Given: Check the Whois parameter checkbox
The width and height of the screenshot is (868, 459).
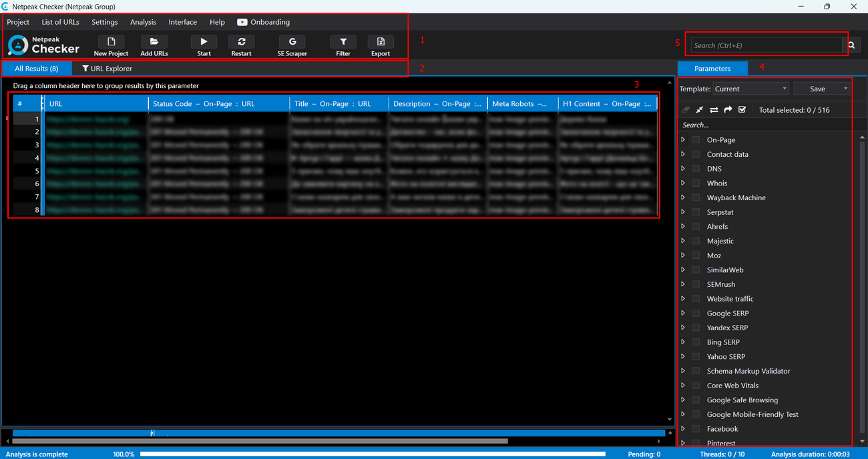Looking at the screenshot, I should pos(696,183).
